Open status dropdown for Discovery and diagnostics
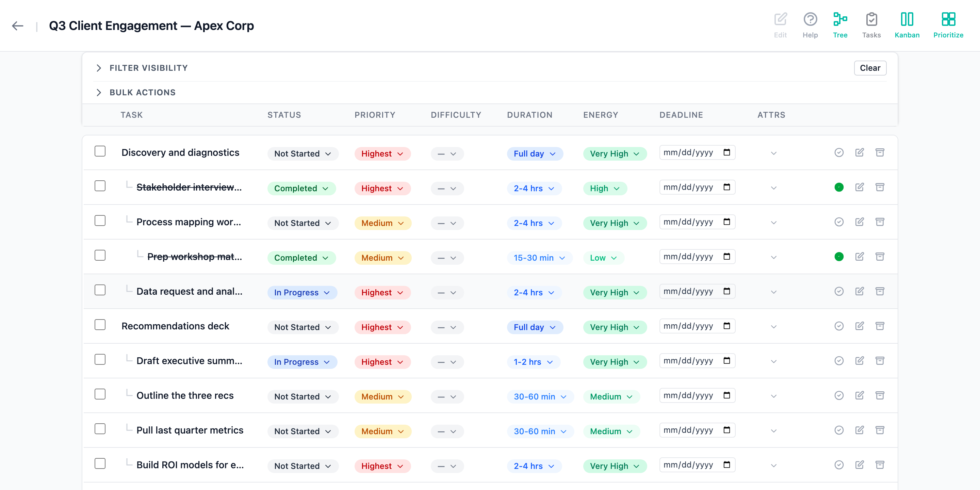The width and height of the screenshot is (980, 490). click(303, 154)
